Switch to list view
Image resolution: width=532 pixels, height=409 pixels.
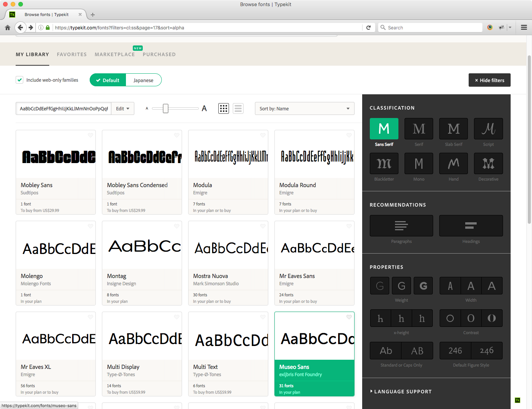click(x=238, y=108)
